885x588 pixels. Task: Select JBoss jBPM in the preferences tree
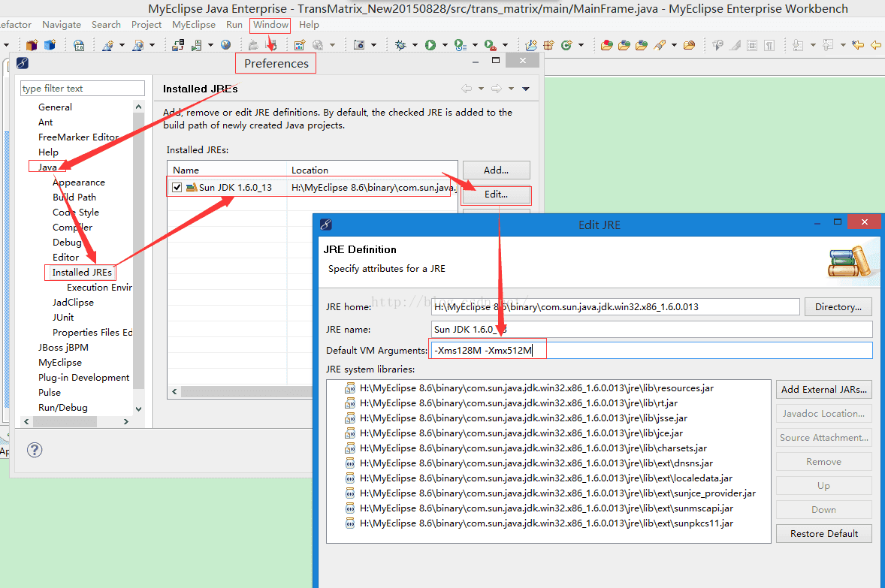click(63, 348)
